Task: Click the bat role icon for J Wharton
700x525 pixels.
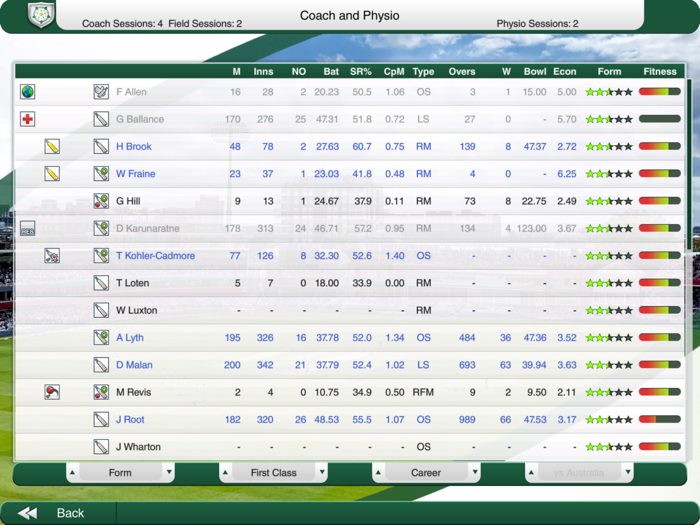Action: coord(101,447)
